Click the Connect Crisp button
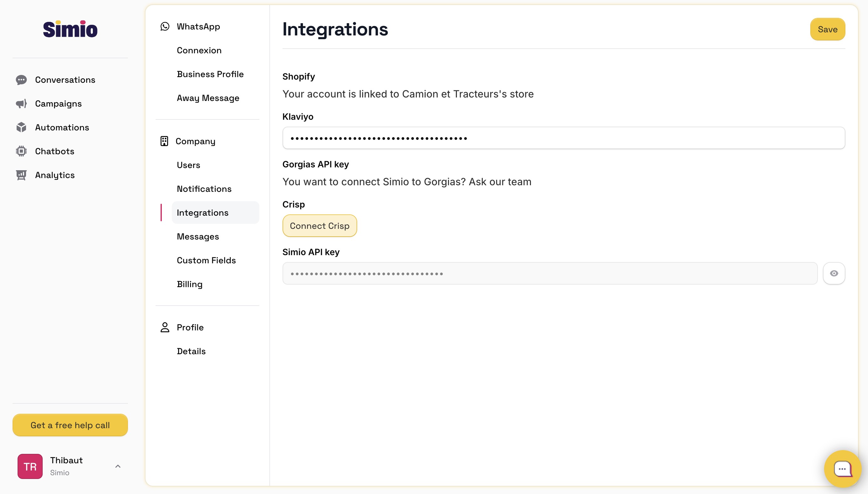The width and height of the screenshot is (868, 494). (x=319, y=226)
